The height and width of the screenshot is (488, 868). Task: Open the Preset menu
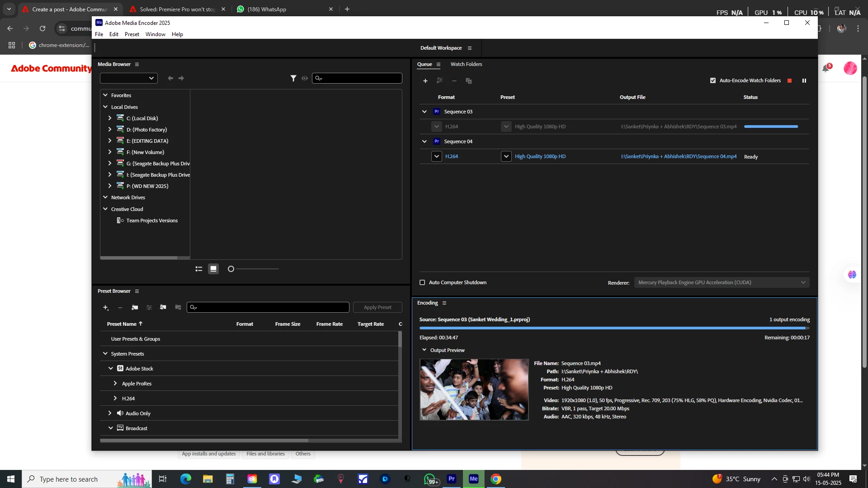point(132,34)
